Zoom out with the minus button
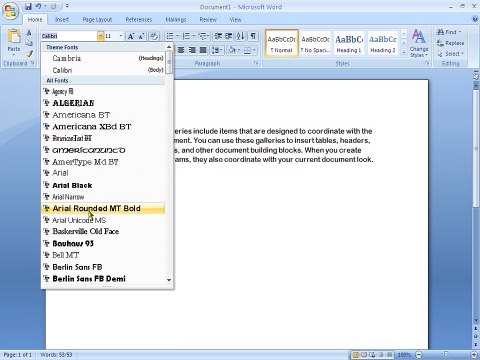 419,355
